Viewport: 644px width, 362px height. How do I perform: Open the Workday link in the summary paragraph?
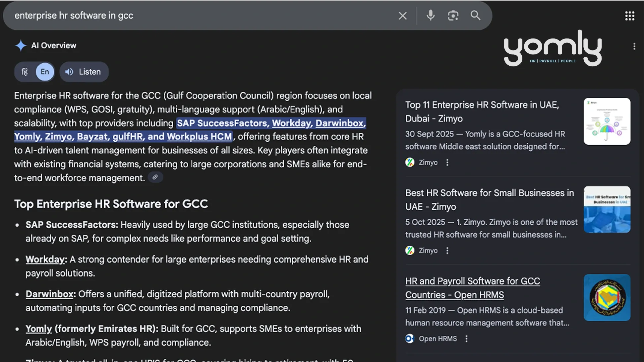coord(292,123)
